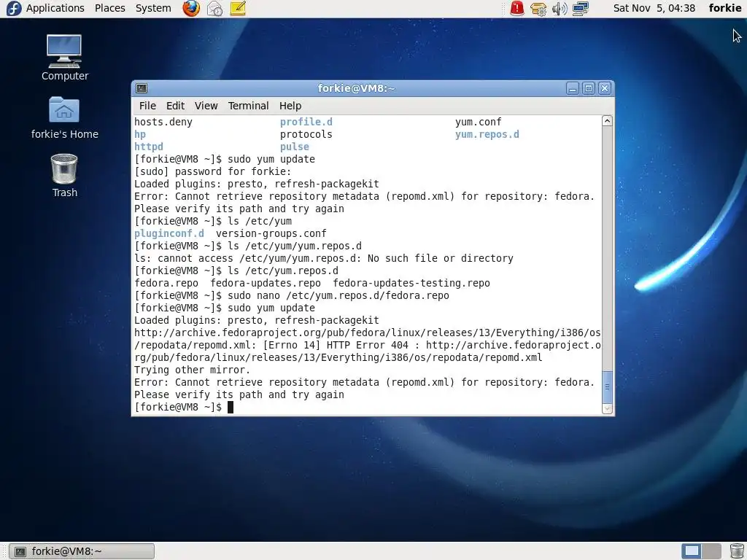The width and height of the screenshot is (747, 560).
Task: Click 'pluginconf.d' directory name
Action: point(169,233)
